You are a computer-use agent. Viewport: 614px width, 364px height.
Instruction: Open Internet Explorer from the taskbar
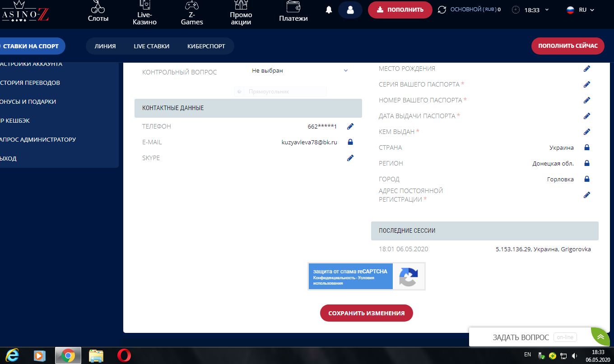point(13,355)
